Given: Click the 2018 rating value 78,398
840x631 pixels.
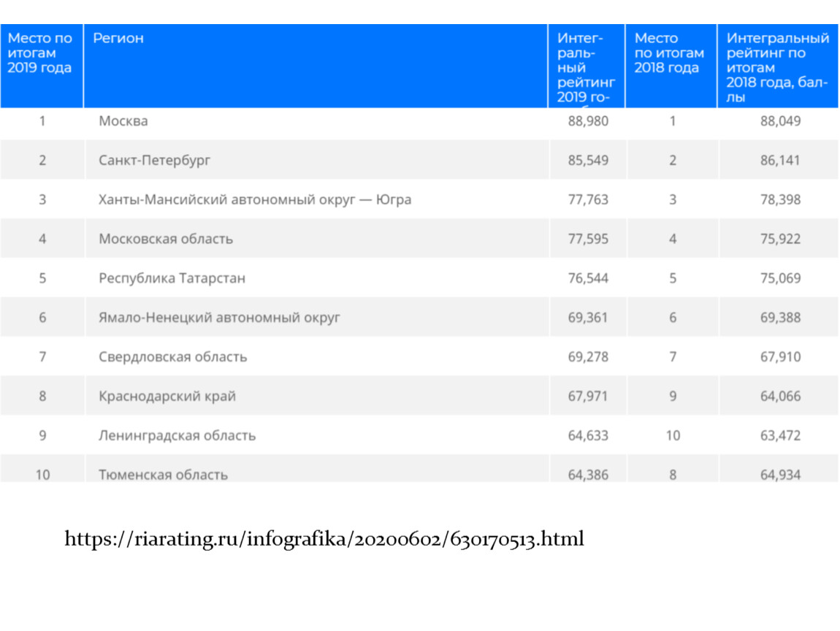Looking at the screenshot, I should tap(781, 200).
